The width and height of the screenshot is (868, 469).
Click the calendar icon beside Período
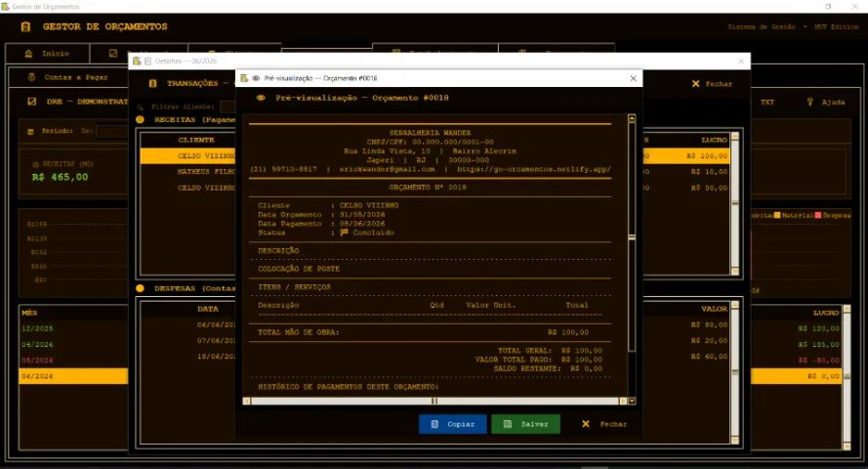(30, 131)
